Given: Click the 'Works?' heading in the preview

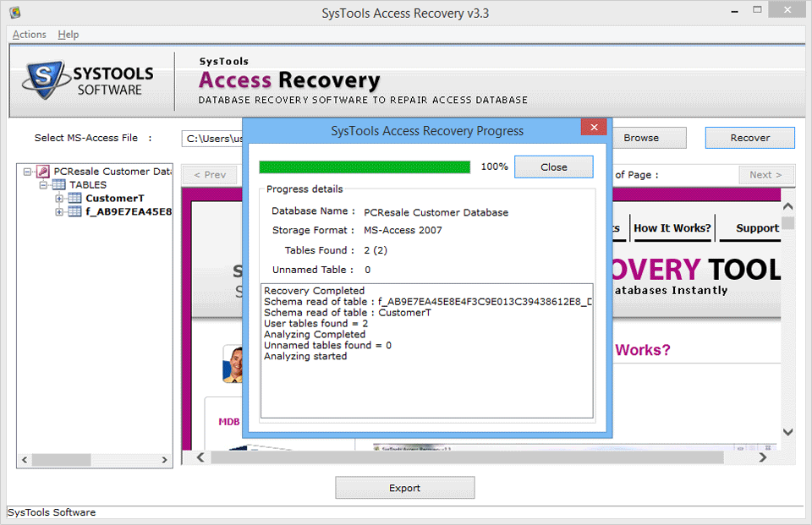Looking at the screenshot, I should (643, 350).
